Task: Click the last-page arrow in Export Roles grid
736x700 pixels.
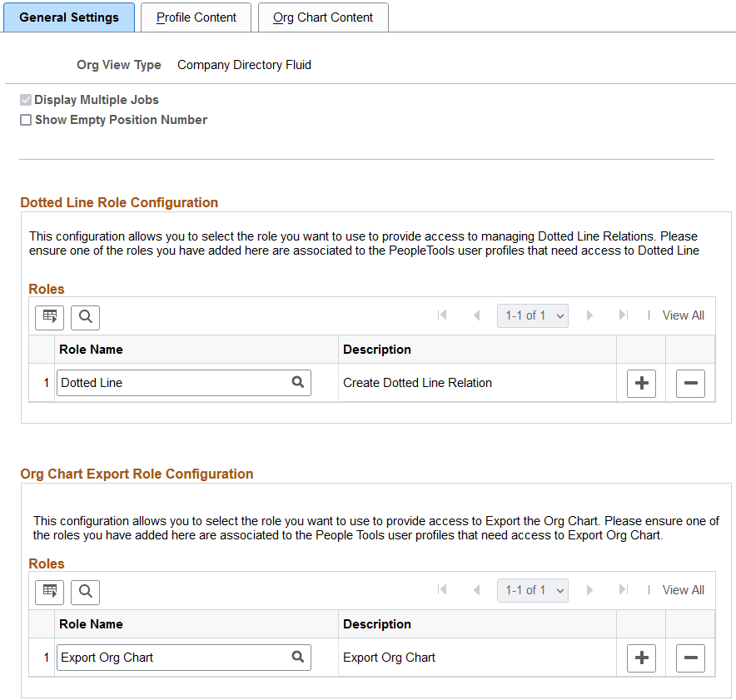Action: pos(623,590)
